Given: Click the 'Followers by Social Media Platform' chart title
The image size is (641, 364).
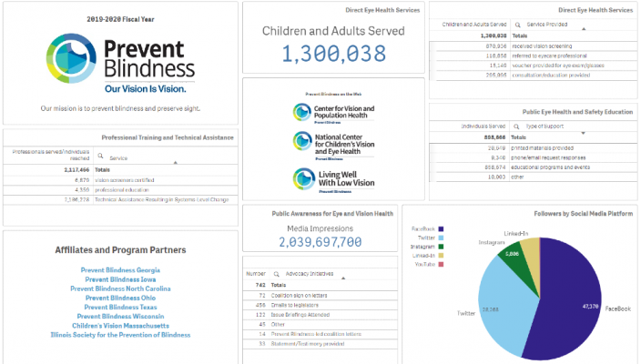Looking at the screenshot, I should tap(583, 214).
